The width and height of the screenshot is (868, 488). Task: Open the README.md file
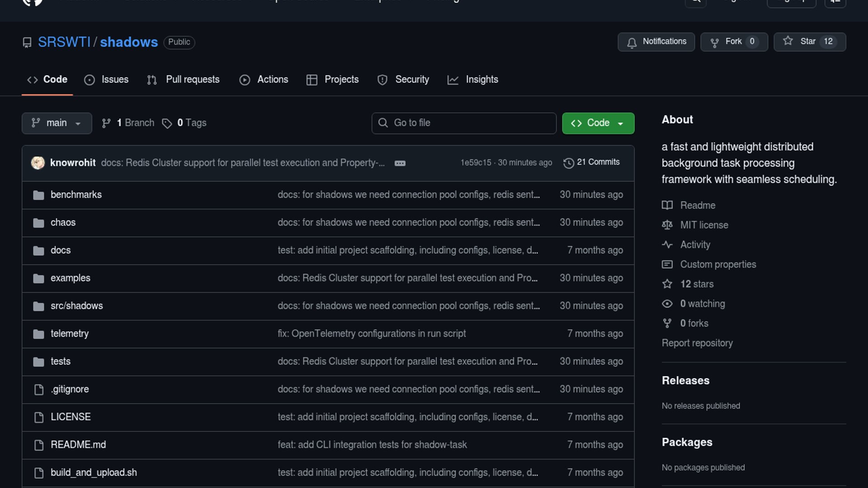(x=78, y=445)
